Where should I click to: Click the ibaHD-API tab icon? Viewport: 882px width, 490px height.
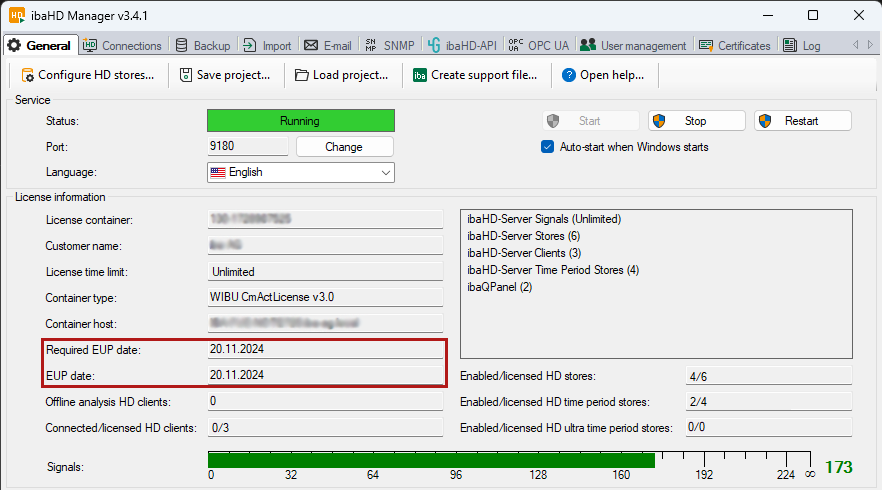click(433, 46)
